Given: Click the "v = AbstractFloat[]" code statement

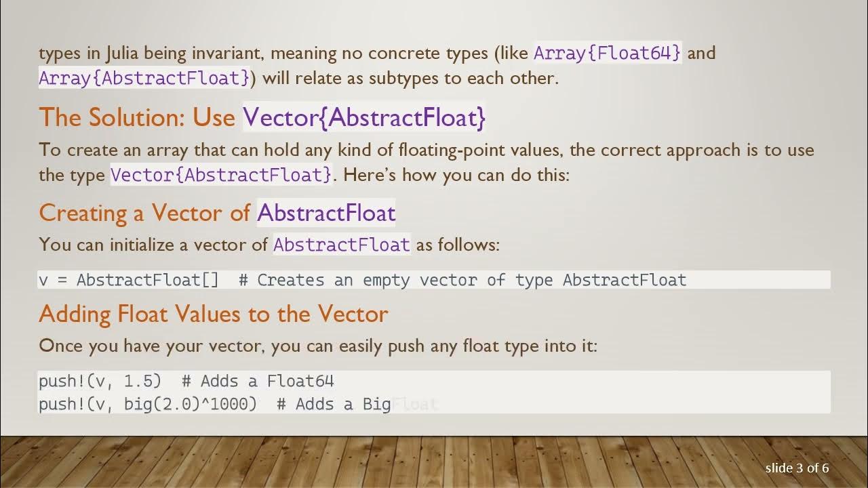Looking at the screenshot, I should pos(129,280).
